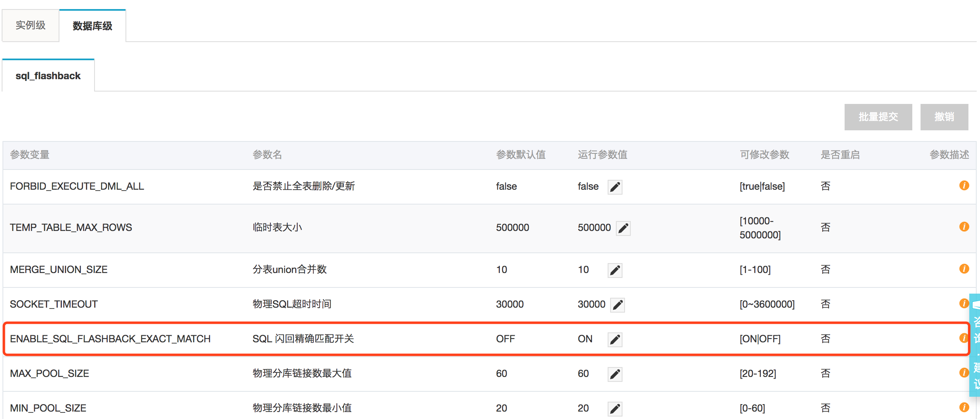Show info for TEMP_TABLE_MAX_ROWS parameter
Screen dimensions: 980x419
964,227
